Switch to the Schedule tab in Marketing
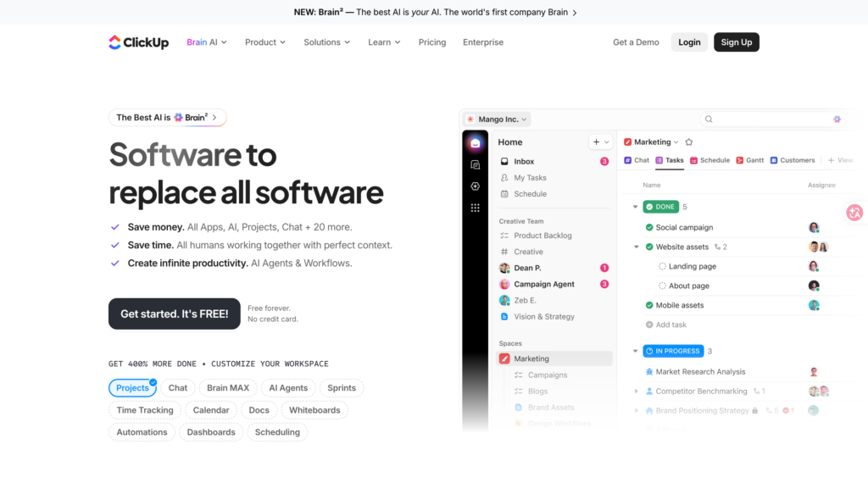Screen dimensions: 868x489 [x=709, y=160]
